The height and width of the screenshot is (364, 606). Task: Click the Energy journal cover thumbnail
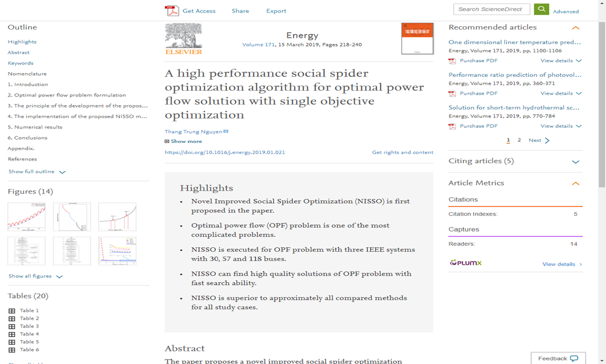tap(417, 39)
